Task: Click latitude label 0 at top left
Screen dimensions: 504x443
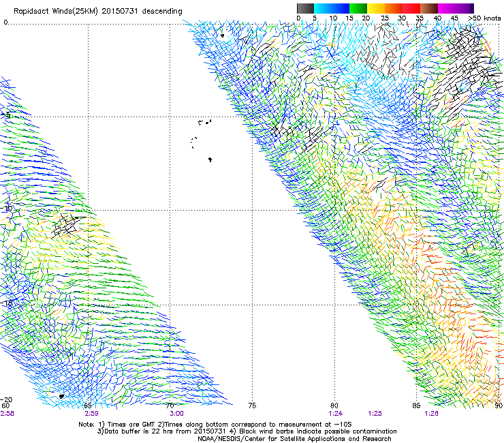Action: 5,22
